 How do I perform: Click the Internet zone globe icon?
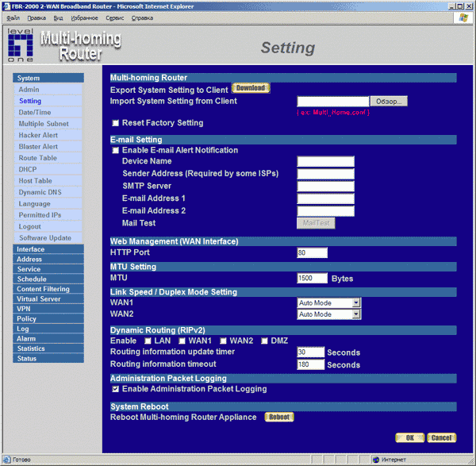[374, 460]
